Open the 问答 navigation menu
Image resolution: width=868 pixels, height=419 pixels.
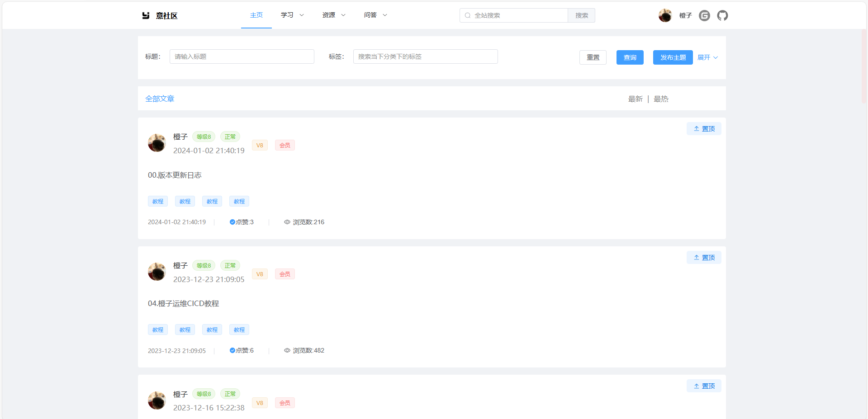pyautogui.click(x=375, y=15)
